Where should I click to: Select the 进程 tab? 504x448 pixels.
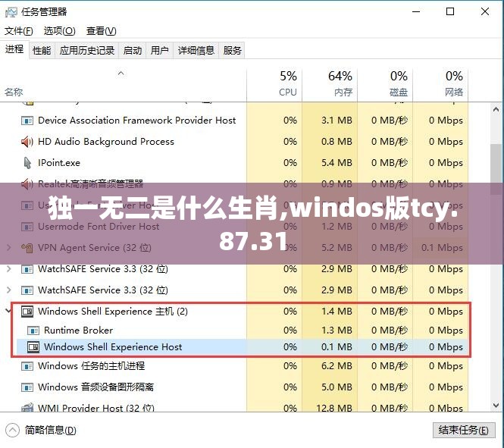pos(14,49)
